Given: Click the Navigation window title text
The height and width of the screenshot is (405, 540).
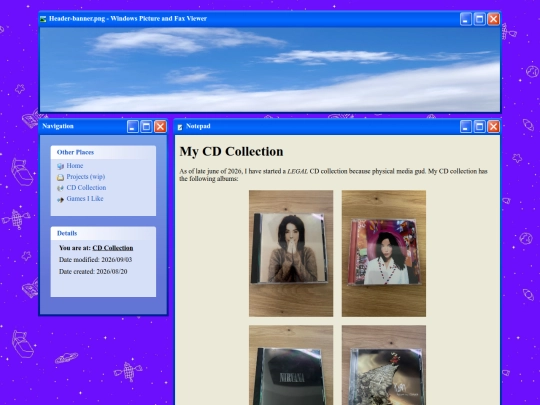Looking at the screenshot, I should click(x=58, y=126).
